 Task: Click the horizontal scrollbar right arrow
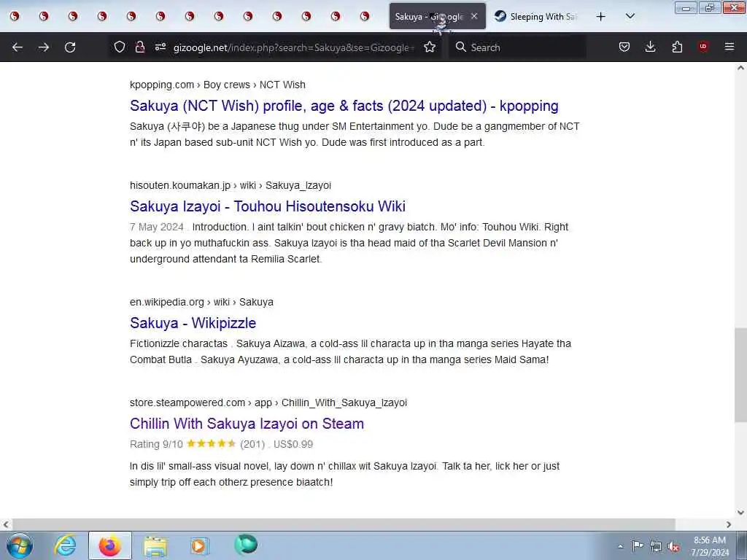tap(729, 524)
